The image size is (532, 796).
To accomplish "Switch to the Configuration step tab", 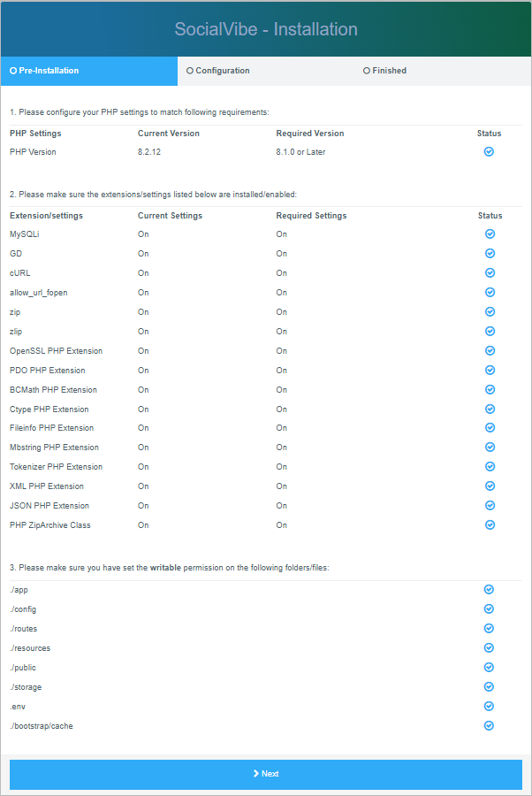I will [x=266, y=71].
